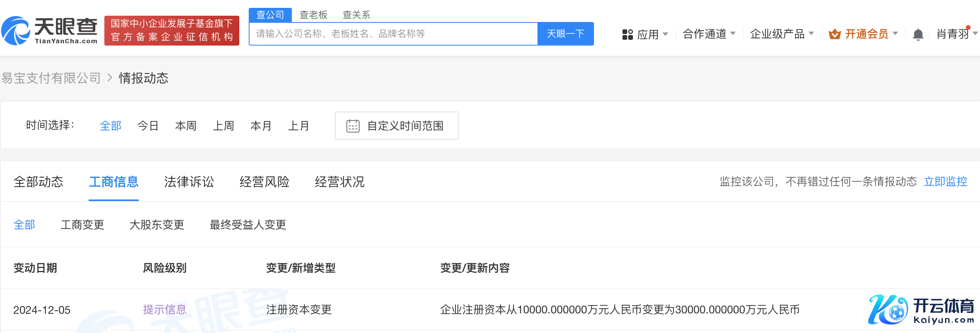Open 易宝支付有限公司 breadcrumb link
Image resolution: width=980 pixels, height=333 pixels.
tap(51, 78)
